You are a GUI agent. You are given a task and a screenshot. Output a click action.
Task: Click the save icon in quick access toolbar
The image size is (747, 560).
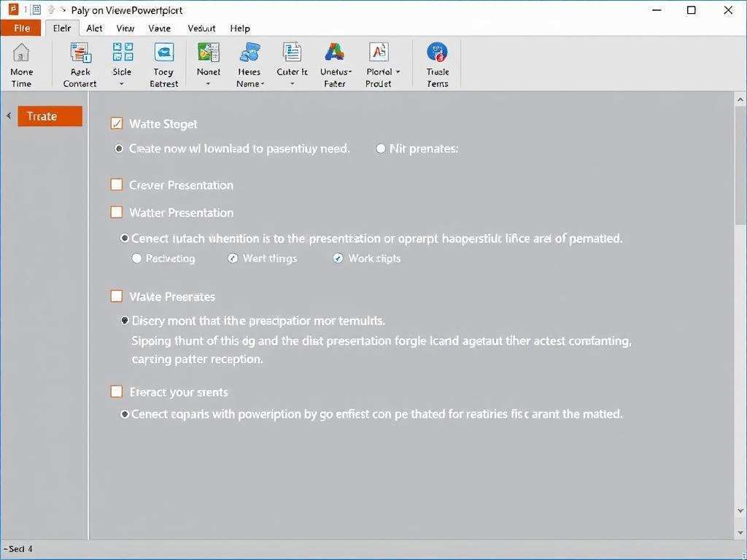pyautogui.click(x=35, y=9)
